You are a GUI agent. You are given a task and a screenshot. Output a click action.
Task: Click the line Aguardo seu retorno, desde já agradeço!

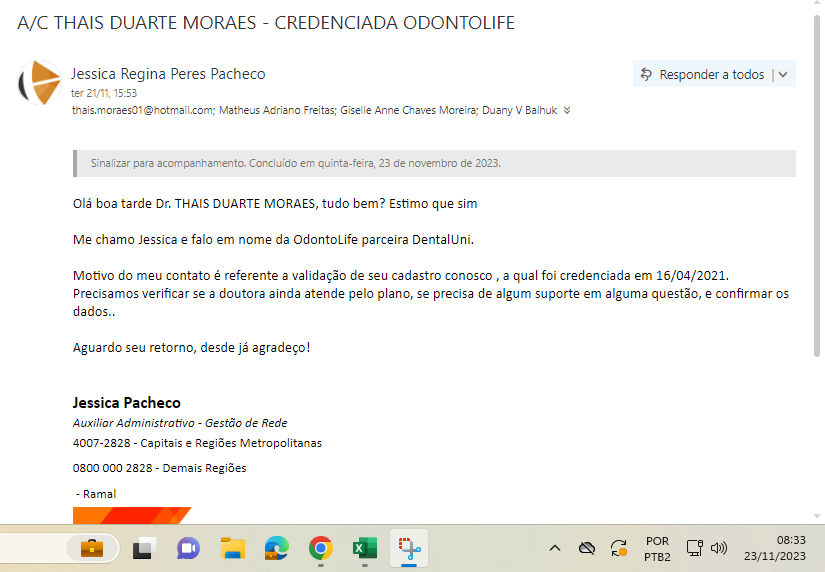tap(192, 348)
